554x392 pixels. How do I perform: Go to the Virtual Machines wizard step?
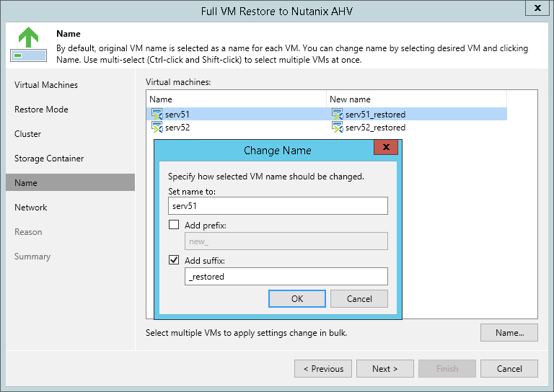pos(46,85)
